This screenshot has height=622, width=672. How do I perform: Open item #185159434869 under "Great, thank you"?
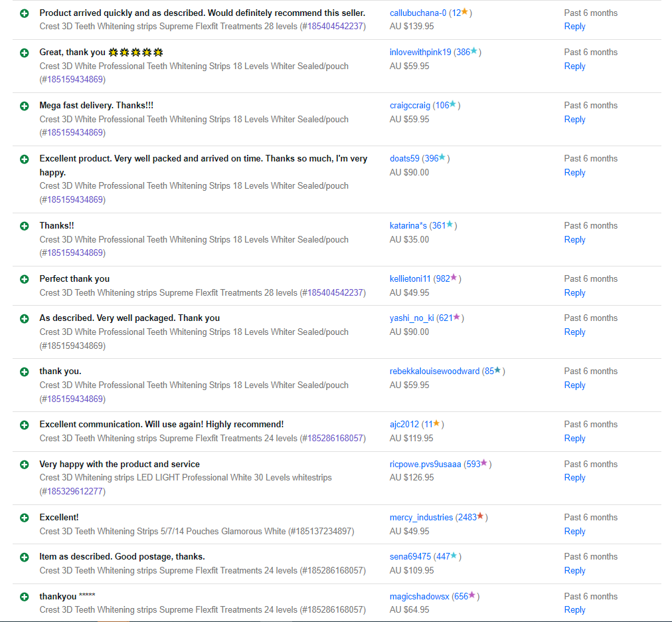(75, 79)
